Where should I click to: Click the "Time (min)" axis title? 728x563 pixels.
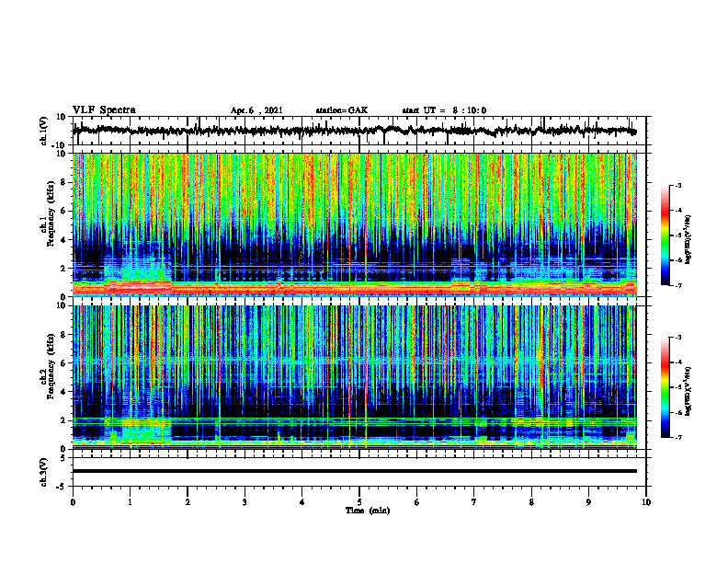[368, 511]
